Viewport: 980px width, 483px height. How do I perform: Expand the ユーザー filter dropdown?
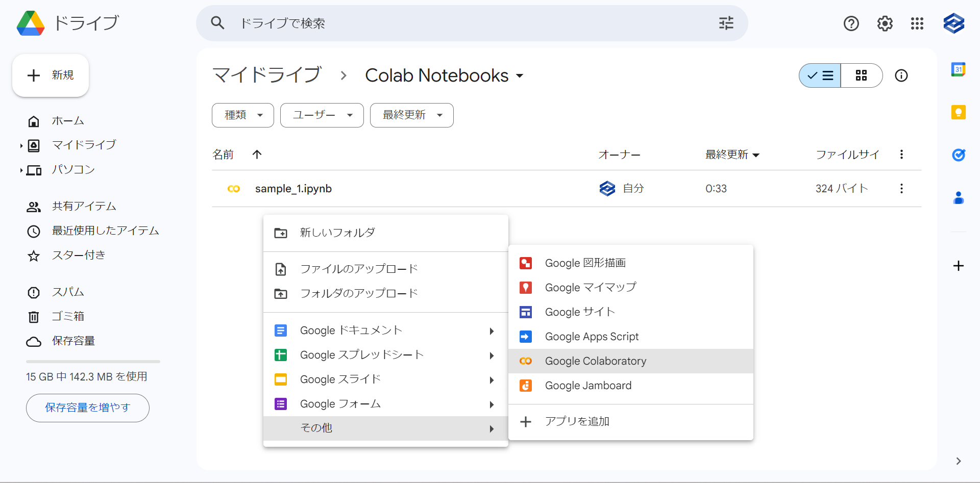click(x=321, y=115)
